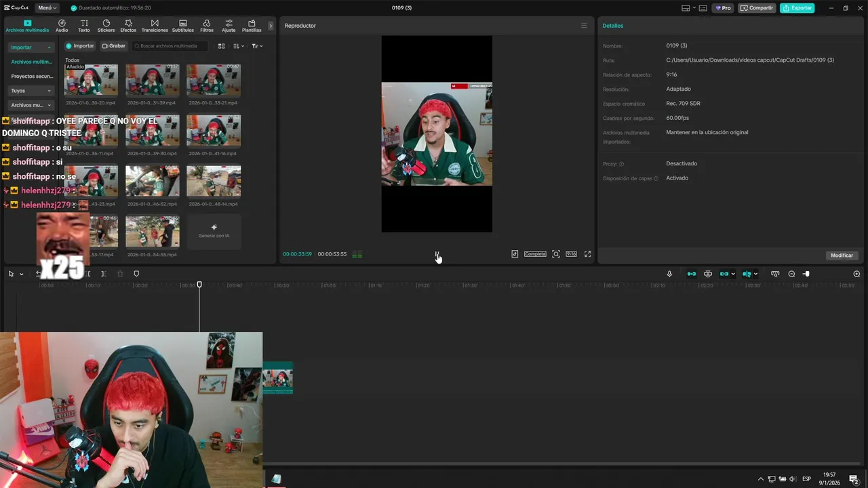The width and height of the screenshot is (868, 488).
Task: Select clip 2026-01-0...54-55.mp4 thumbnail
Action: 153,232
